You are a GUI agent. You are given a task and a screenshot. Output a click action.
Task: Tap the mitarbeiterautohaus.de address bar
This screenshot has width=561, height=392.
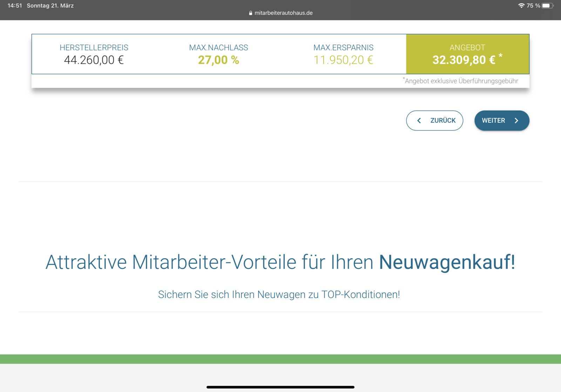click(280, 13)
